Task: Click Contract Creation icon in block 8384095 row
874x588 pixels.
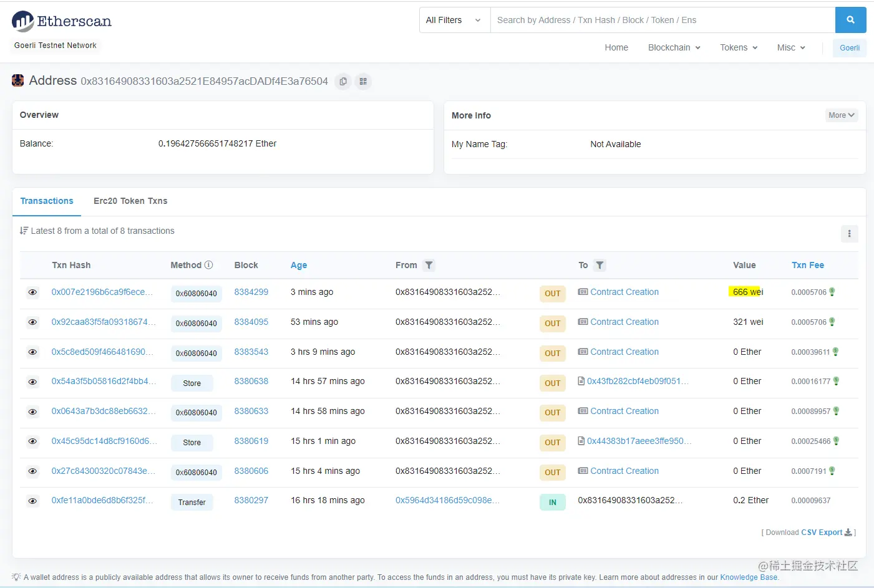Action: [583, 322]
